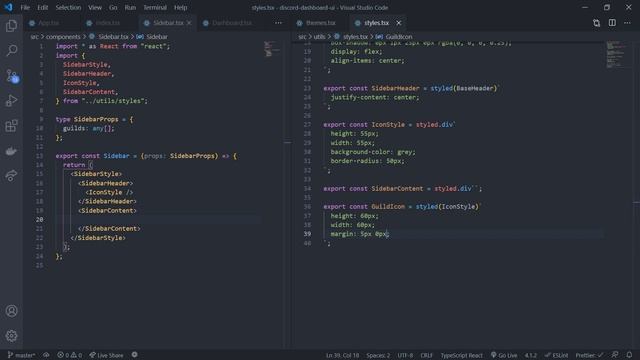Open the Extensions view

tap(11, 126)
